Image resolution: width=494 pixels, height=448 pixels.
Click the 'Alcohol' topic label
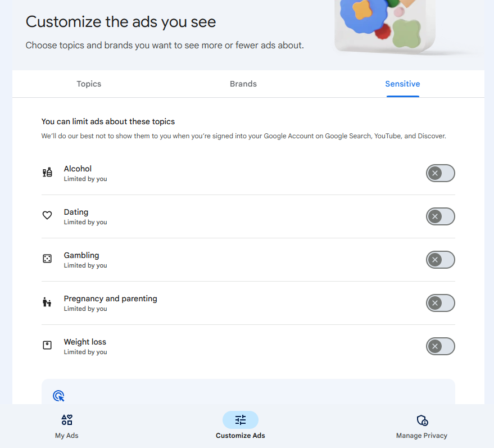pyautogui.click(x=78, y=169)
